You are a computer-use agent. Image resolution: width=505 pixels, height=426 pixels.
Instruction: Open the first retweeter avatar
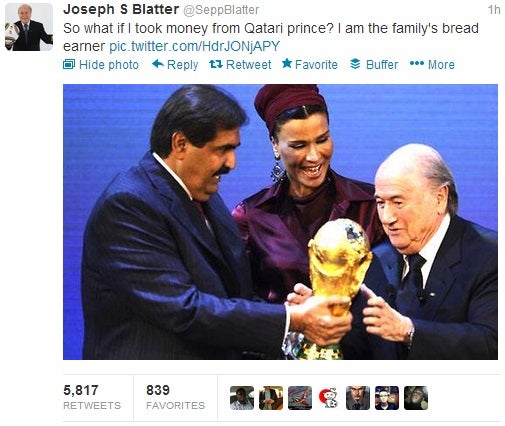[x=242, y=398]
